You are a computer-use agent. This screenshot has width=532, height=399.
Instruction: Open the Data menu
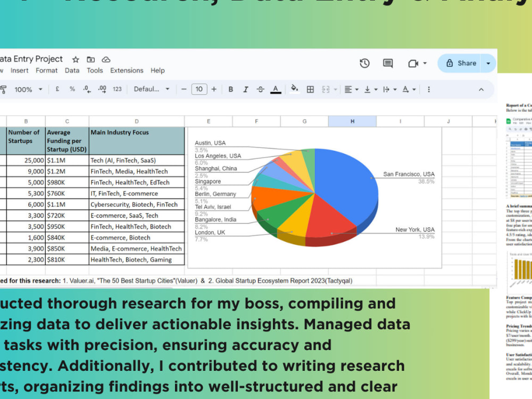pyautogui.click(x=72, y=71)
